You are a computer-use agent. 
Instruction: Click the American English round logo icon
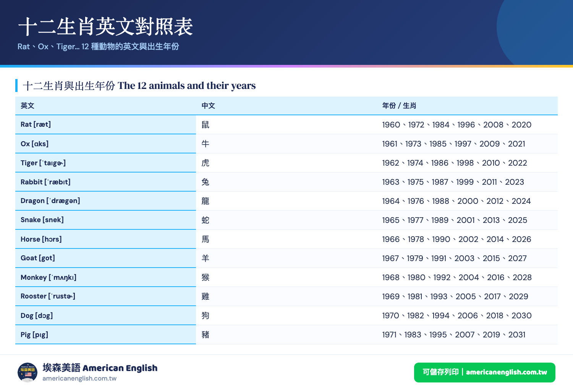pos(28,373)
